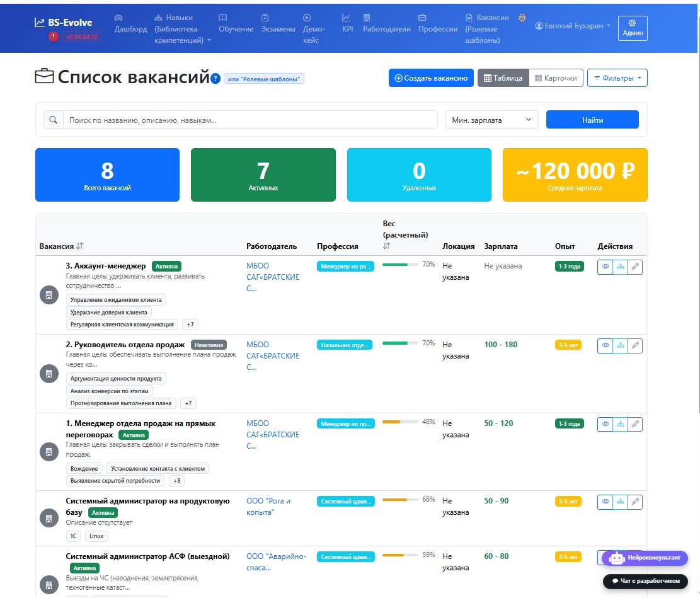Click the Linux skill tag
This screenshot has height=598, width=700.
pyautogui.click(x=96, y=536)
